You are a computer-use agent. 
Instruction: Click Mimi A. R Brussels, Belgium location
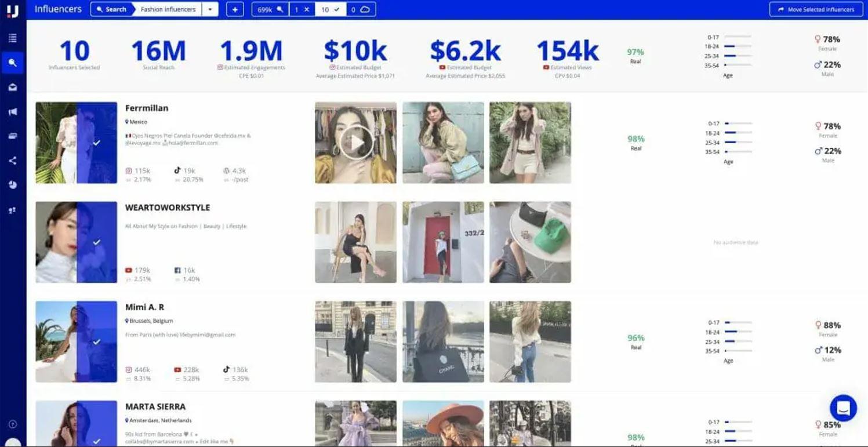tap(149, 321)
